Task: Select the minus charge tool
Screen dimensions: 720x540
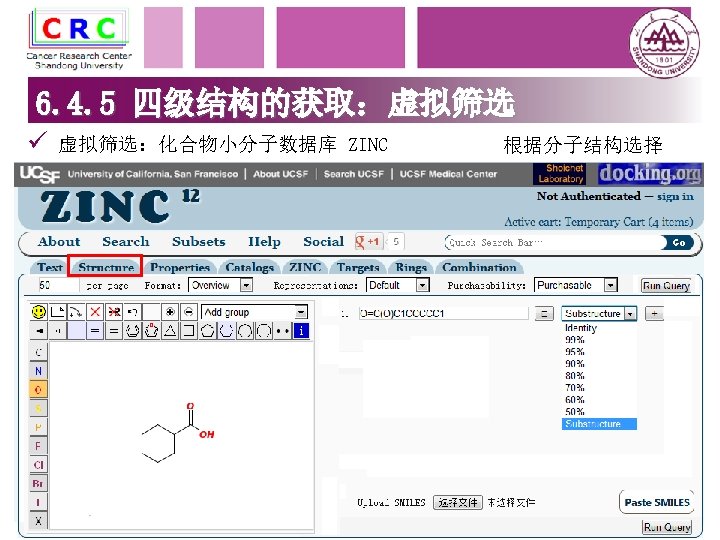Action: (188, 312)
